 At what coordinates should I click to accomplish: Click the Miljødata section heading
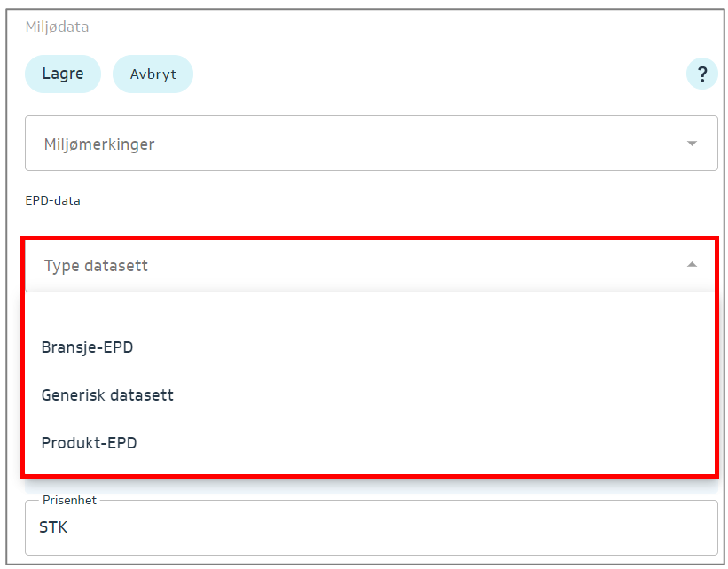click(57, 27)
